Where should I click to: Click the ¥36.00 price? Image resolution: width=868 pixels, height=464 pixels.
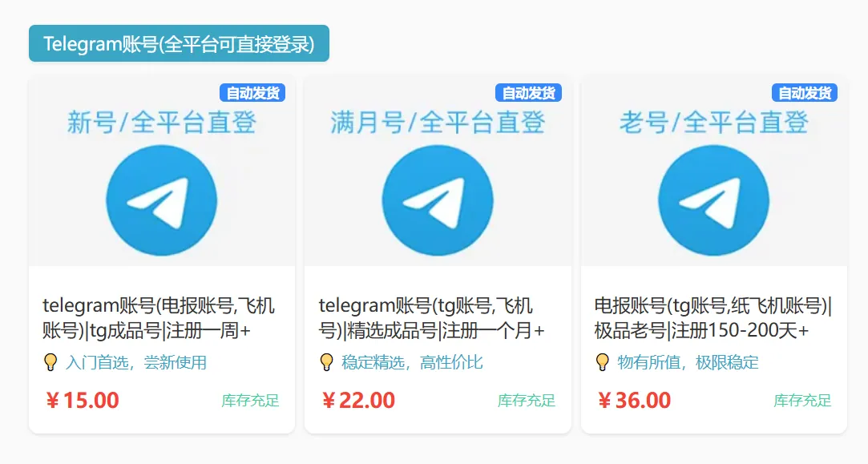click(635, 400)
